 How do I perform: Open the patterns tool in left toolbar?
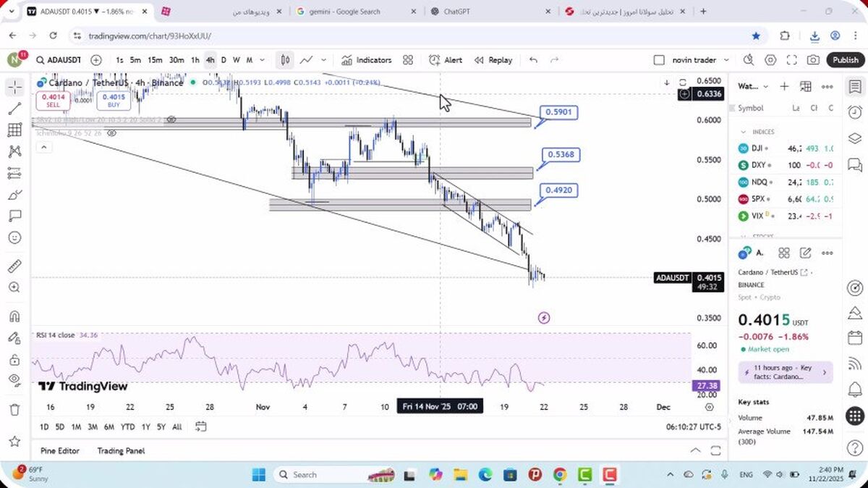[x=14, y=151]
